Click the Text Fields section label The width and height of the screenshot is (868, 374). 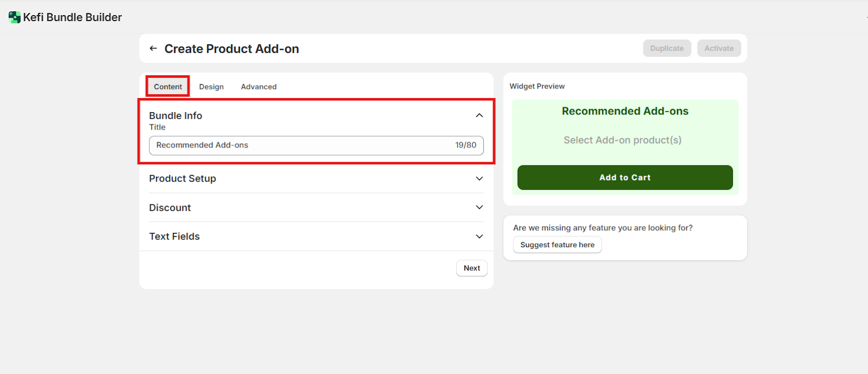pos(174,236)
